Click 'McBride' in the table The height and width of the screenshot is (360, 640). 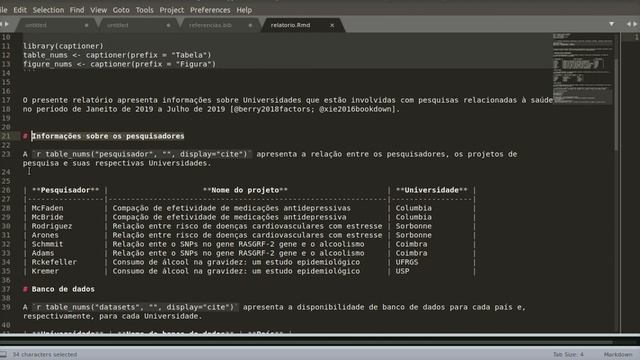point(47,217)
